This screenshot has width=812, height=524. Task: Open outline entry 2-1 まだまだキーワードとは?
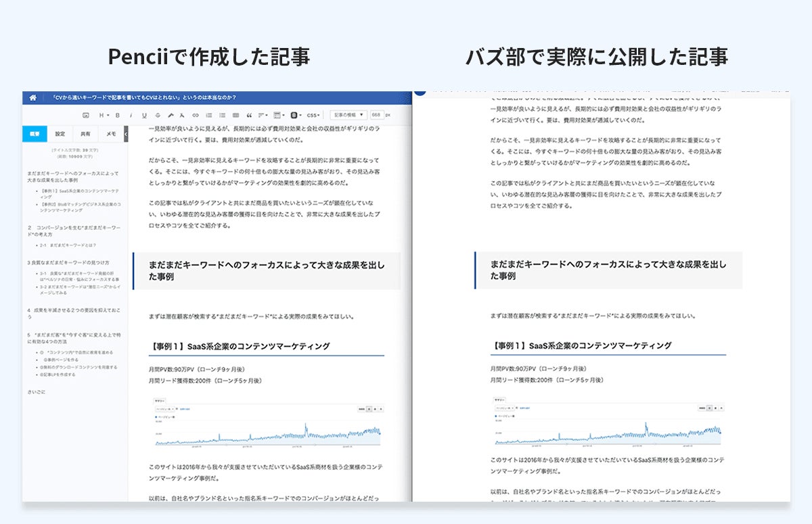[68, 245]
